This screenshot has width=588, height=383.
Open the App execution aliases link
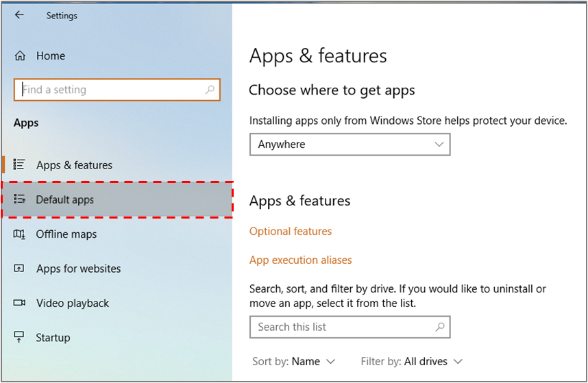click(x=300, y=260)
